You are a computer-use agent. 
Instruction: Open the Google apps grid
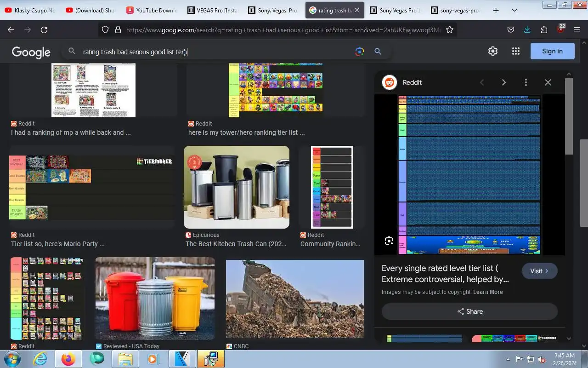pyautogui.click(x=516, y=51)
